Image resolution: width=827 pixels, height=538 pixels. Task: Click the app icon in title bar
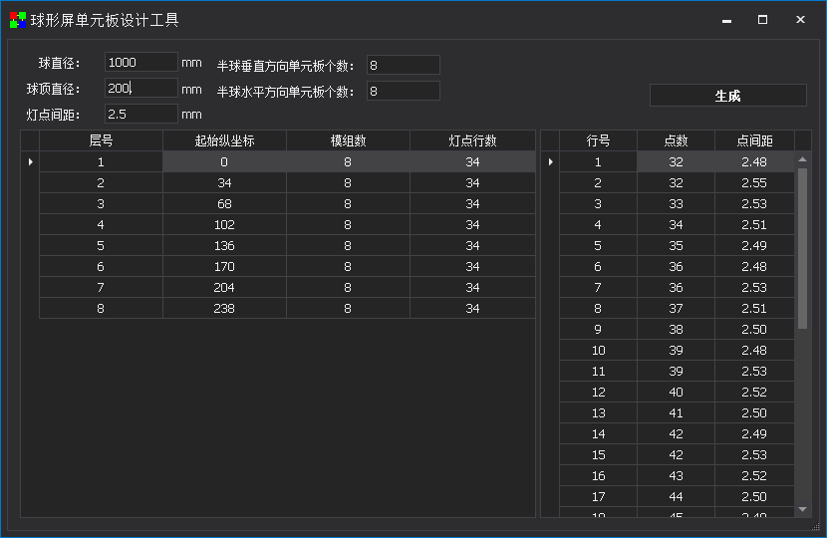point(17,20)
